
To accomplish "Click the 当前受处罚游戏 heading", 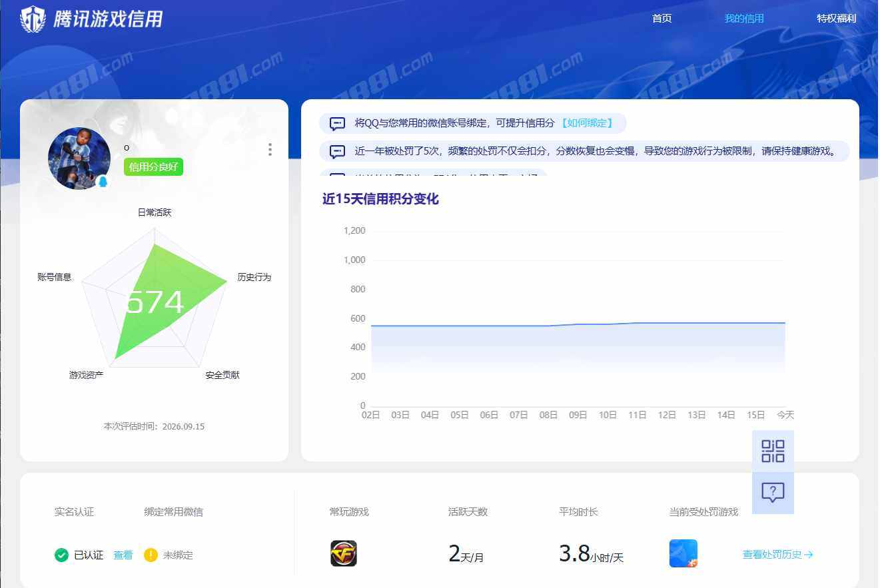I will click(704, 511).
